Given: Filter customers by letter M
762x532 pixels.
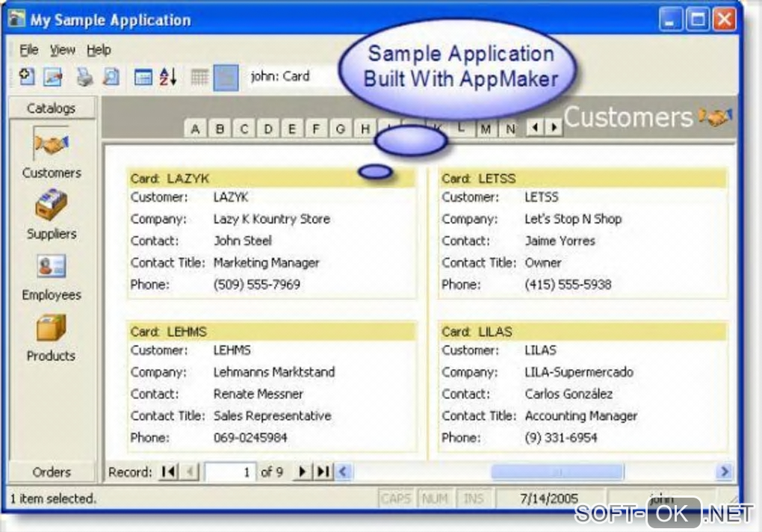Looking at the screenshot, I should tap(485, 129).
